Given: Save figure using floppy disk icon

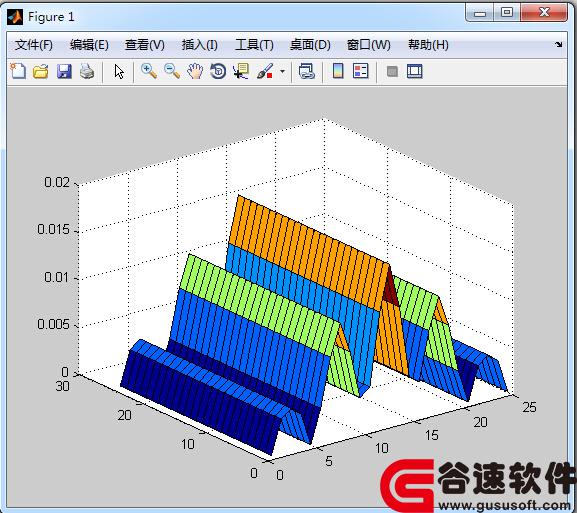Looking at the screenshot, I should [x=64, y=71].
